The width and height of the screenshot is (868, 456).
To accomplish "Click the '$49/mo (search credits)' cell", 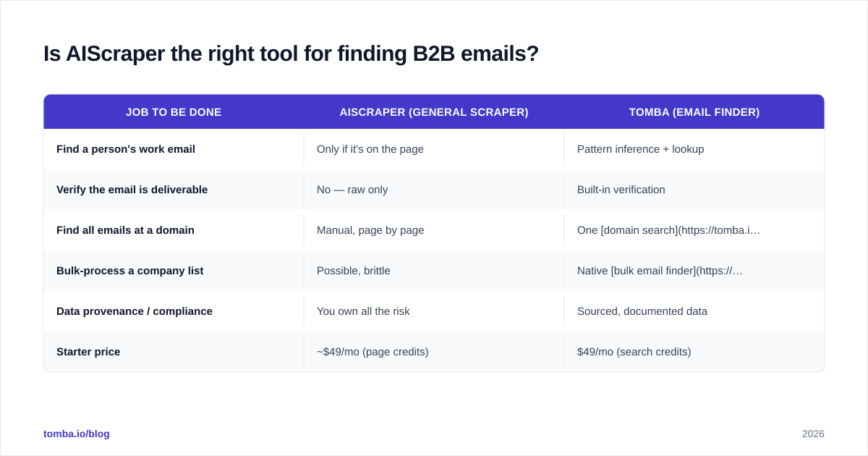I will (694, 352).
